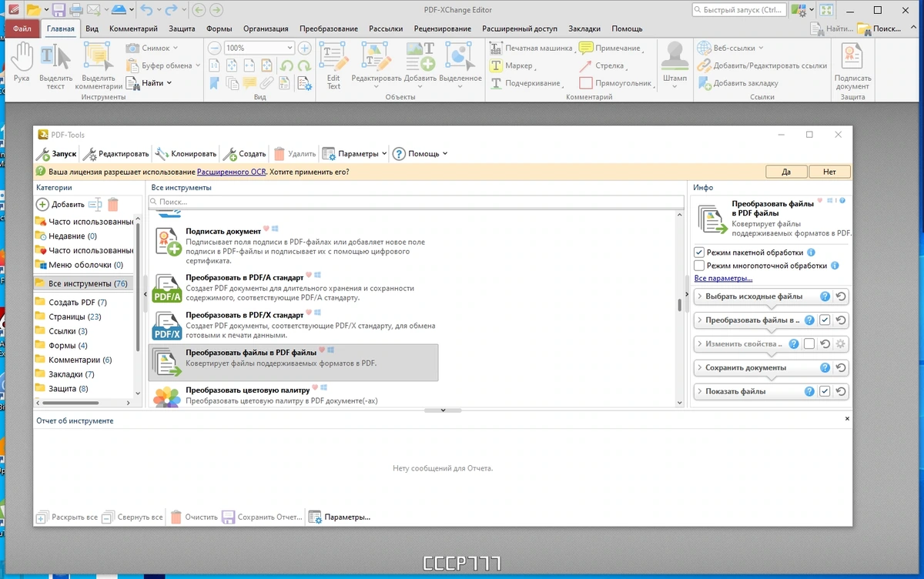The height and width of the screenshot is (579, 924).
Task: Click Создать in PDF-Tools toolbar
Action: (245, 153)
